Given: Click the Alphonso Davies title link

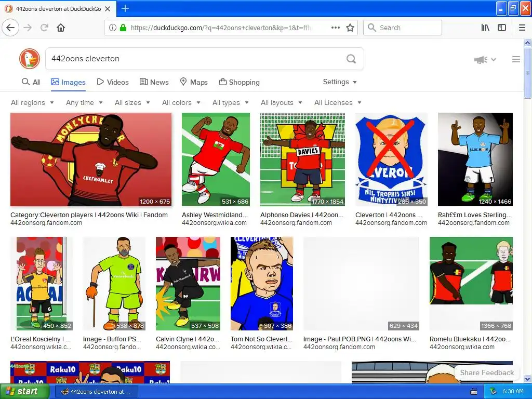Looking at the screenshot, I should pyautogui.click(x=302, y=215).
